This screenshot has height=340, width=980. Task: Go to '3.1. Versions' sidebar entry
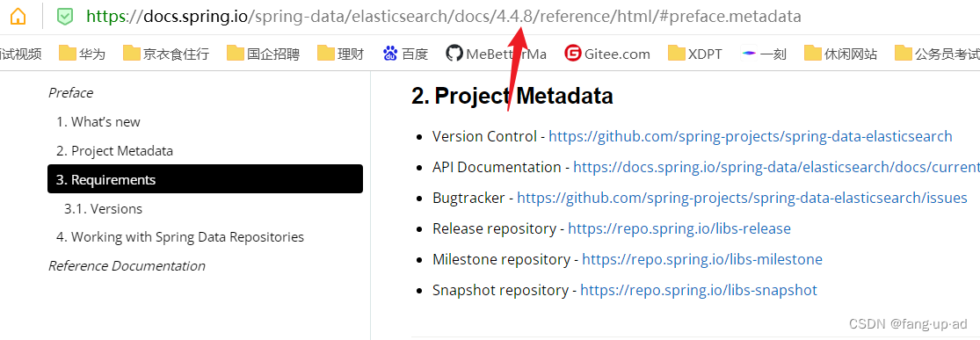pos(103,209)
